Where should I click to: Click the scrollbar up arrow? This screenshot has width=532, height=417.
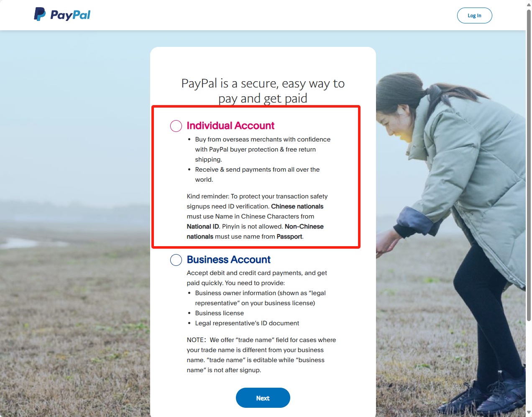529,4
